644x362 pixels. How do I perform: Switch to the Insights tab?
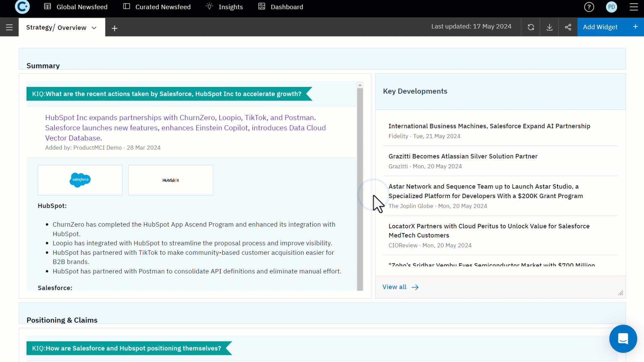pyautogui.click(x=224, y=7)
